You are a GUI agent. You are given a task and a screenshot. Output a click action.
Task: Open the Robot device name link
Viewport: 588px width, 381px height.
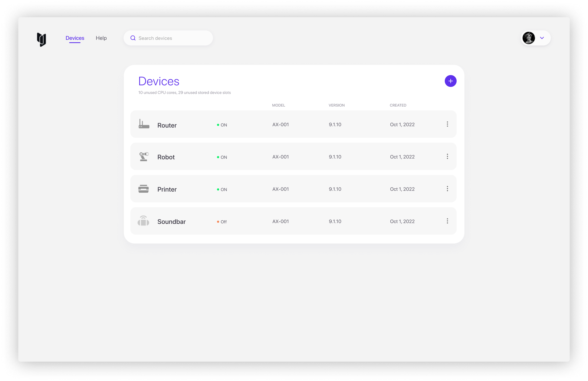166,157
